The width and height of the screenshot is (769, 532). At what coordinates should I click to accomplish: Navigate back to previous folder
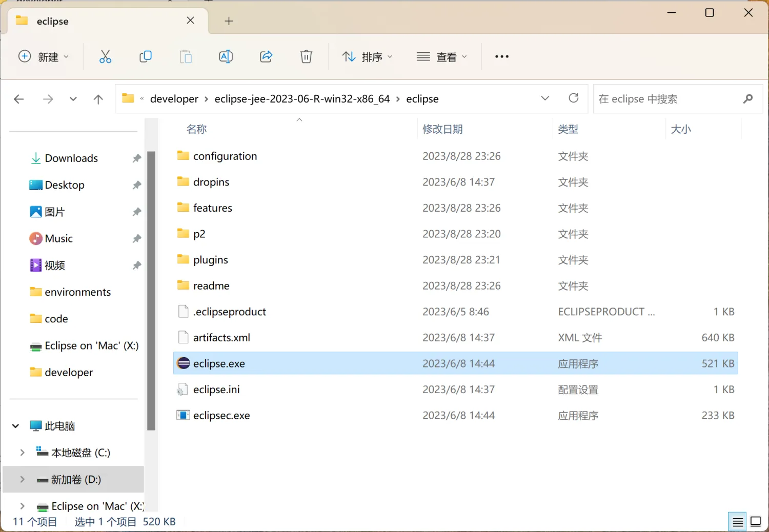click(x=19, y=99)
